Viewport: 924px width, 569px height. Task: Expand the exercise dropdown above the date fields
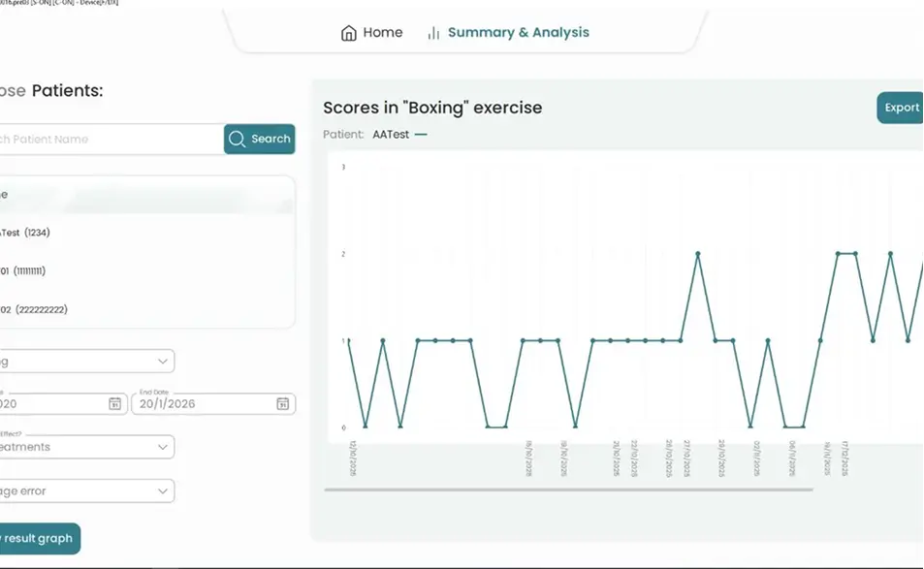pyautogui.click(x=86, y=361)
